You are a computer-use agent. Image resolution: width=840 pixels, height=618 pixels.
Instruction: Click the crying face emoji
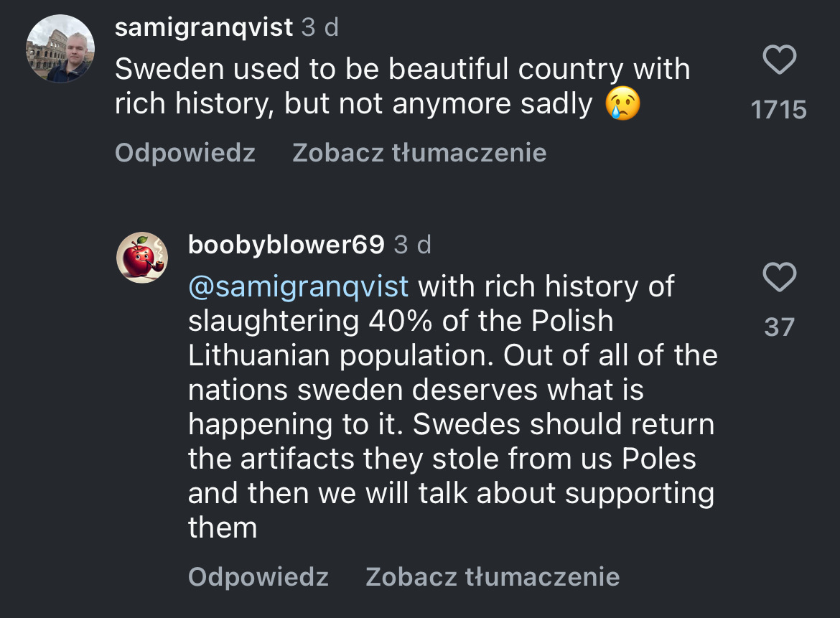coord(622,105)
